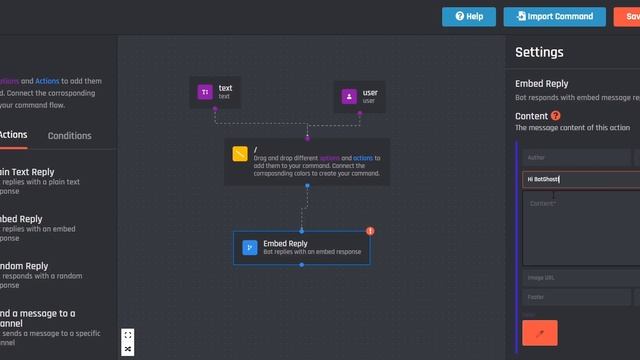The image size is (640, 360).
Task: Switch to the Conditions tab
Action: pyautogui.click(x=69, y=136)
